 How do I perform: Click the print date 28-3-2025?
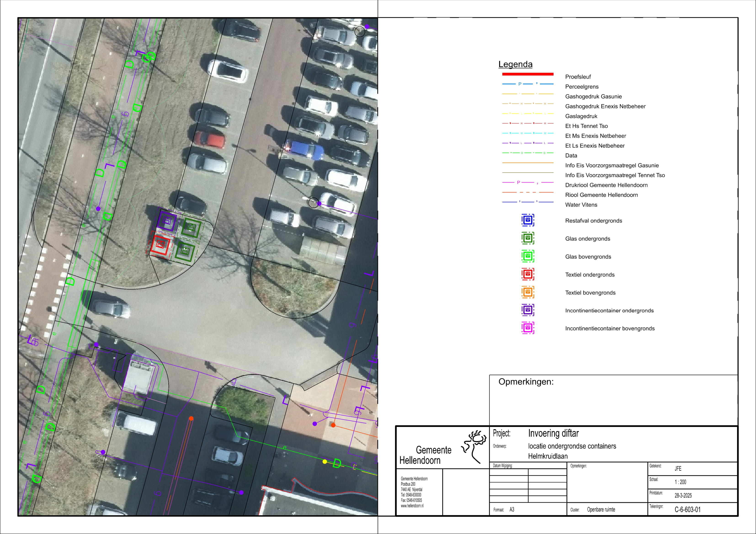(x=683, y=495)
